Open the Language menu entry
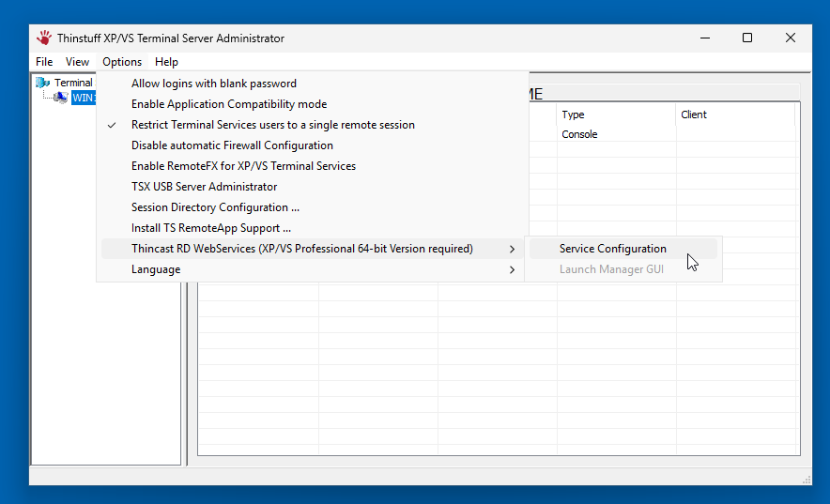Image resolution: width=830 pixels, height=504 pixels. (313, 269)
